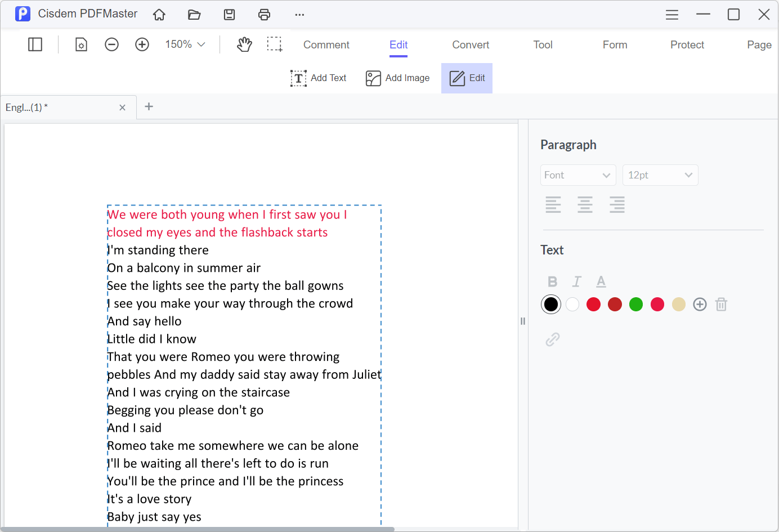This screenshot has width=779, height=532.
Task: Open the file folder icon
Action: 194,15
